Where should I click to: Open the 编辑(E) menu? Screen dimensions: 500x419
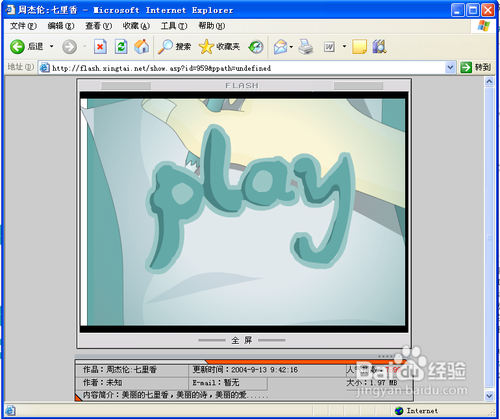click(61, 26)
